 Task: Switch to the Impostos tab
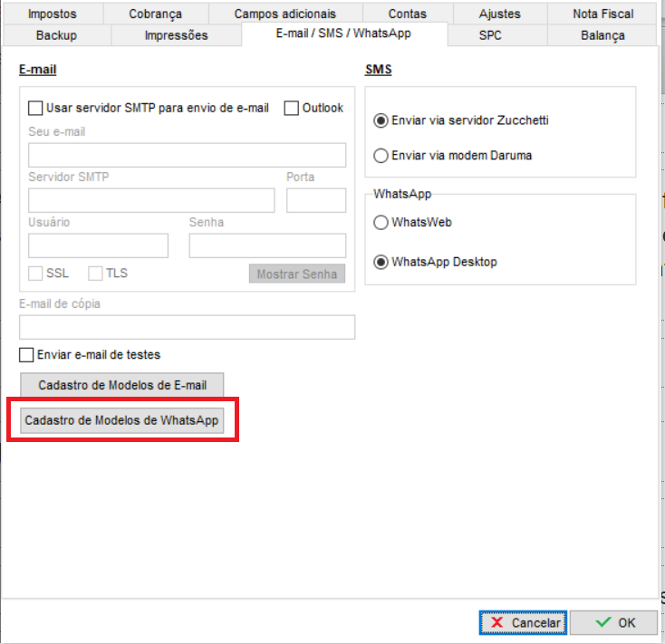click(x=53, y=14)
